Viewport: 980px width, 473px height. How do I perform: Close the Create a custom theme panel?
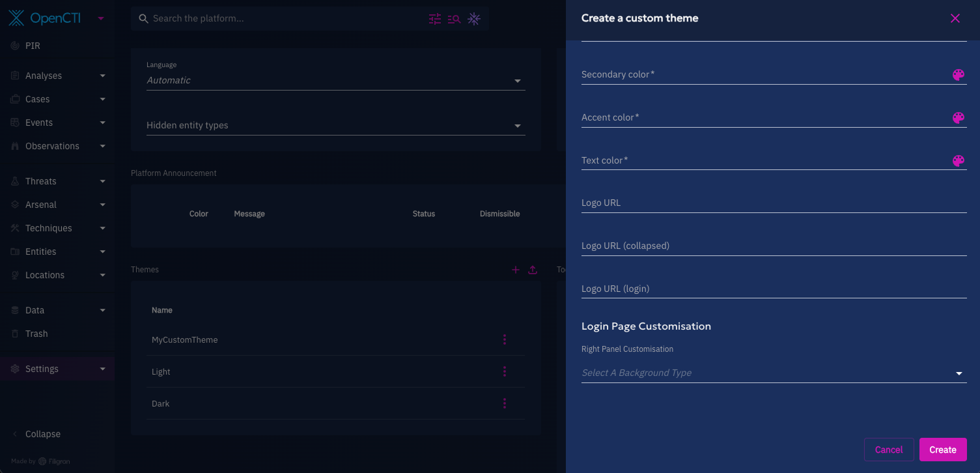(x=955, y=18)
